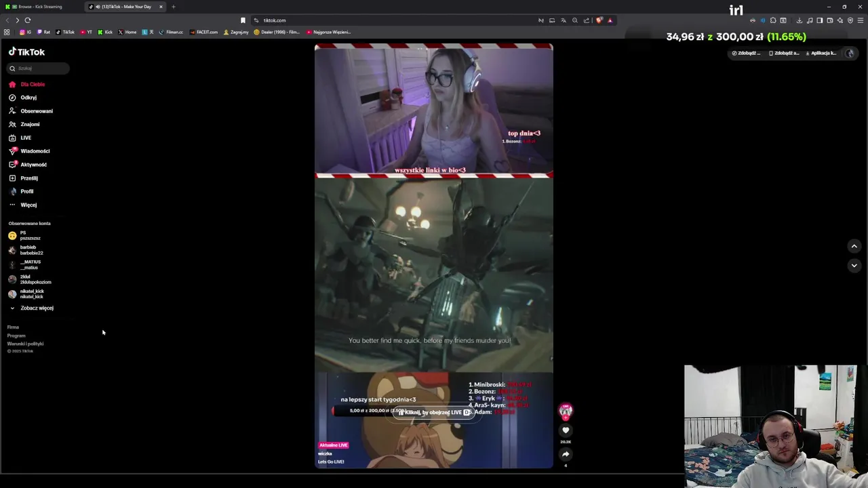This screenshot has width=868, height=488.
Task: Click the browser forward arrow
Action: click(18, 20)
